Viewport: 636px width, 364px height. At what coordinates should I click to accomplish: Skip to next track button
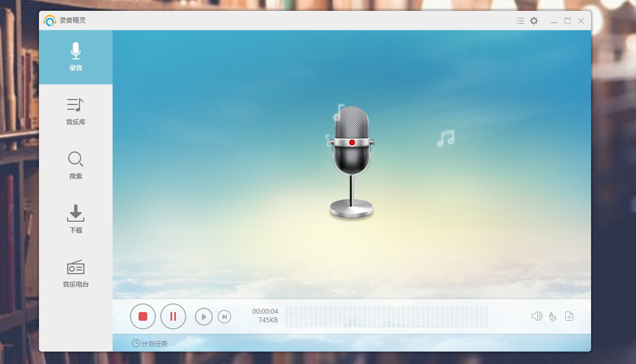pyautogui.click(x=224, y=316)
